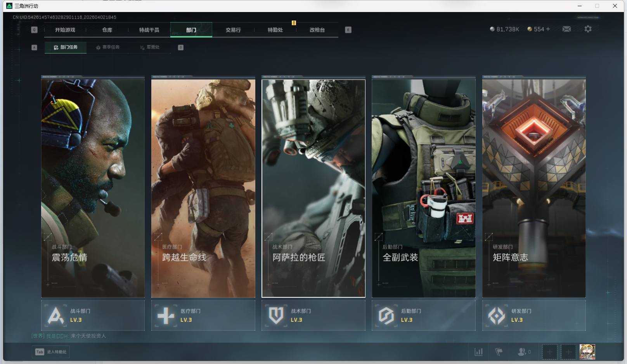Select the 矩阵意志 mission card
Viewport: 627px width, 364px height.
click(x=533, y=188)
